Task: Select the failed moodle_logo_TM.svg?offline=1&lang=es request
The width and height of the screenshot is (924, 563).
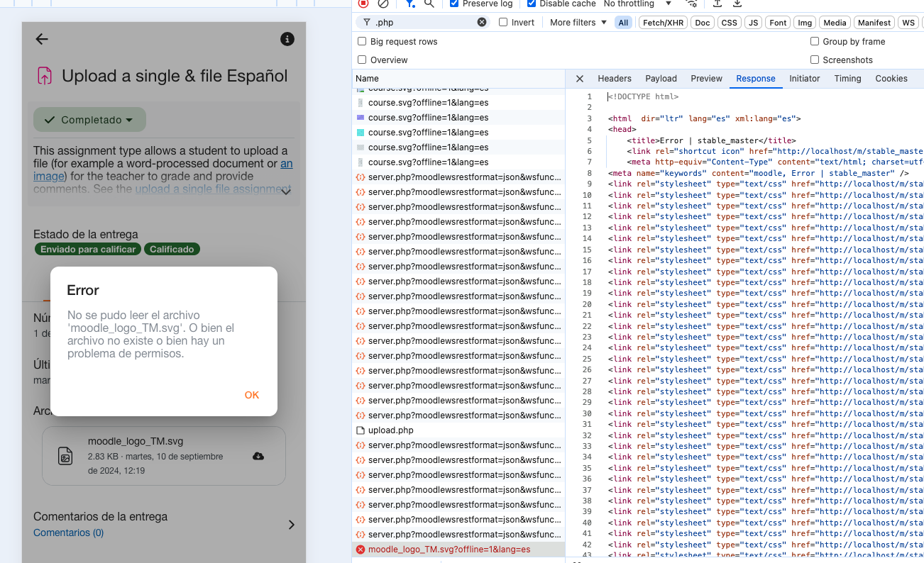Action: click(x=459, y=550)
